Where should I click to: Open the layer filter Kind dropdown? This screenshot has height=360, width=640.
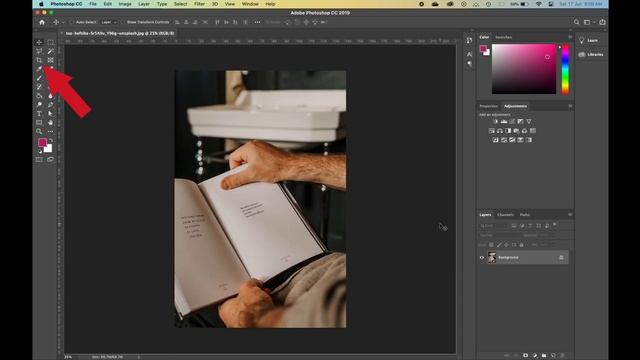pos(493,225)
